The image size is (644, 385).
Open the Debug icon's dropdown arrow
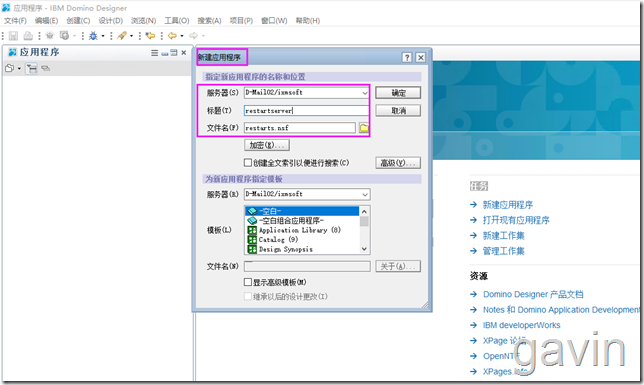[x=103, y=36]
